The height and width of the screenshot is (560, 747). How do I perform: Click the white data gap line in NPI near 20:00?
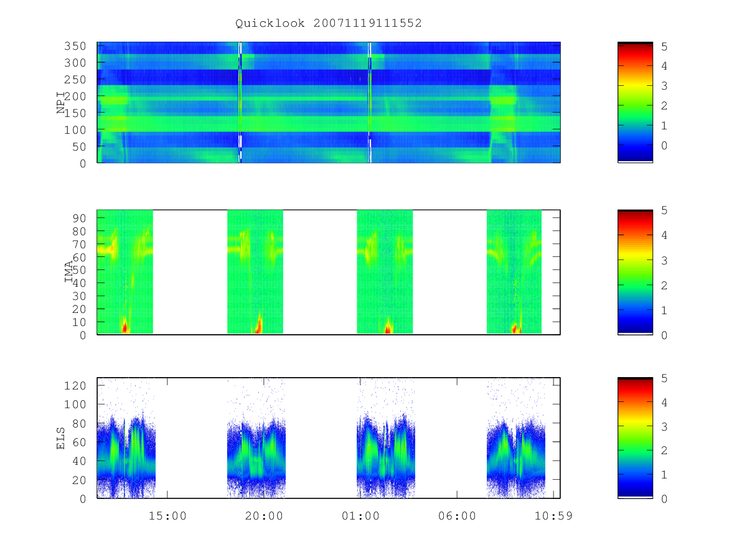pyautogui.click(x=240, y=103)
